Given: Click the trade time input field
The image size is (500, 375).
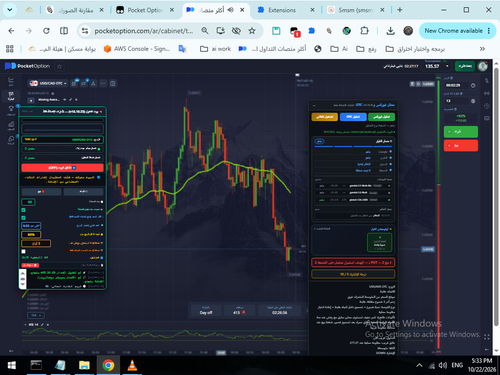Looking at the screenshot, I should [457, 85].
